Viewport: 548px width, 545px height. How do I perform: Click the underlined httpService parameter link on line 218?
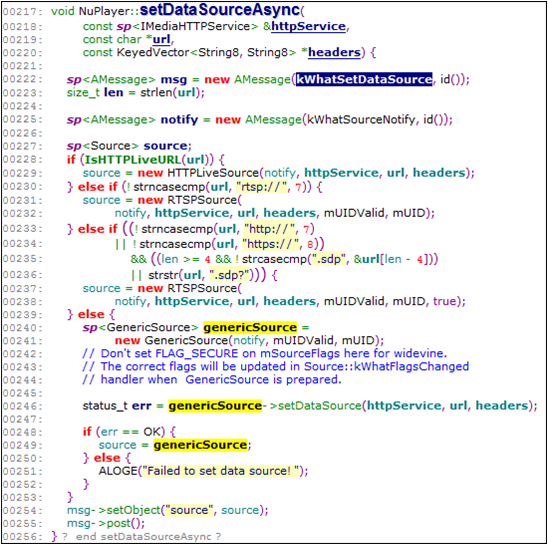click(308, 27)
